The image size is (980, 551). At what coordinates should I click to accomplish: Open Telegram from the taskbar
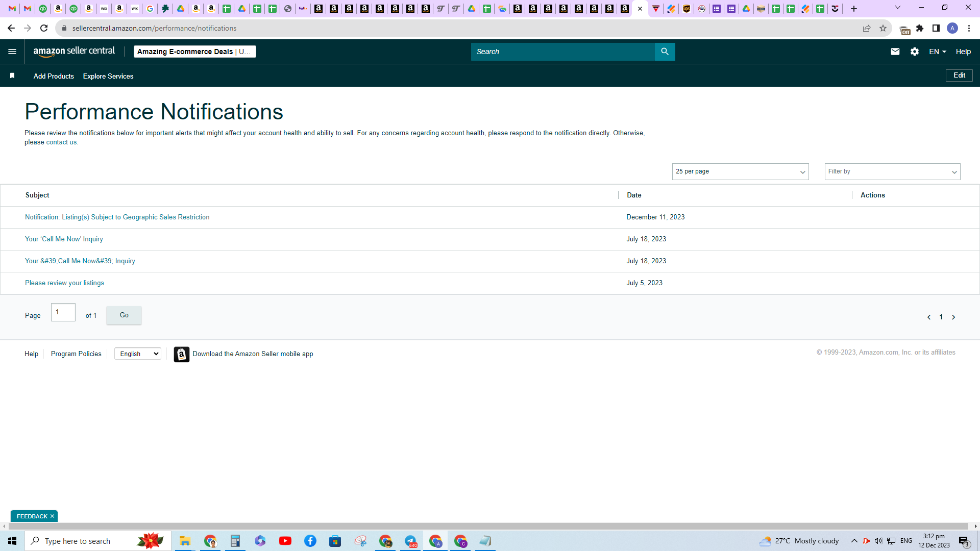tap(411, 541)
